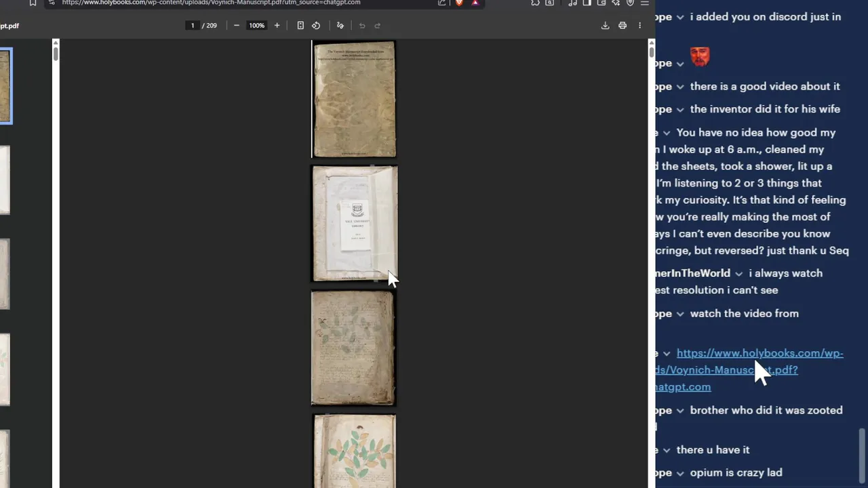
Task: Rotate the PDF counterclockwise
Action: [x=316, y=25]
